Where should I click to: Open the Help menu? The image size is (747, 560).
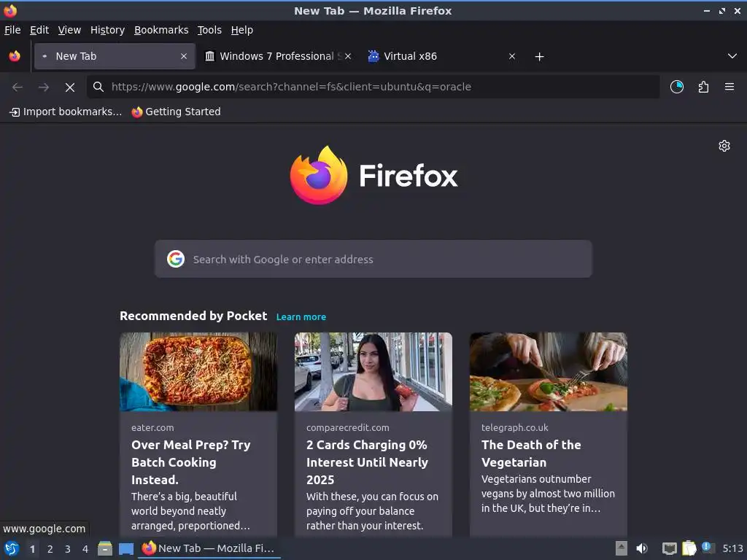[242, 30]
